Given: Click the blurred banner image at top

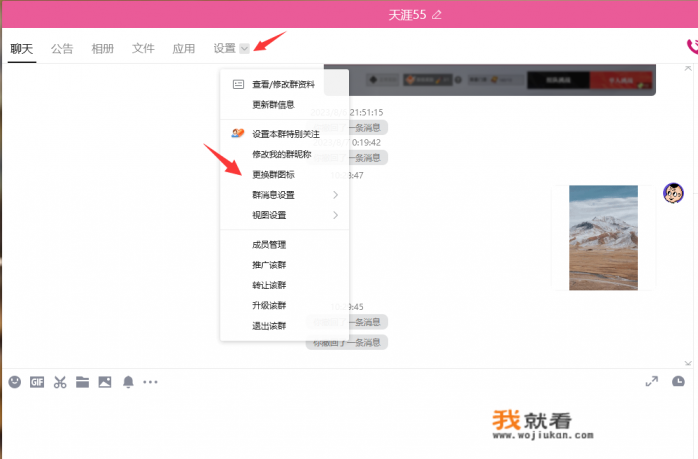Looking at the screenshot, I should tap(490, 80).
